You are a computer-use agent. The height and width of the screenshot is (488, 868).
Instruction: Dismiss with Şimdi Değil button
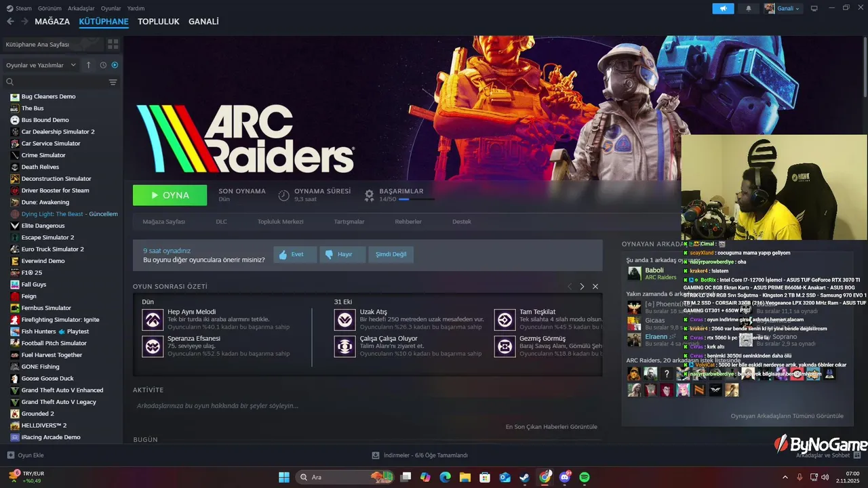click(391, 254)
